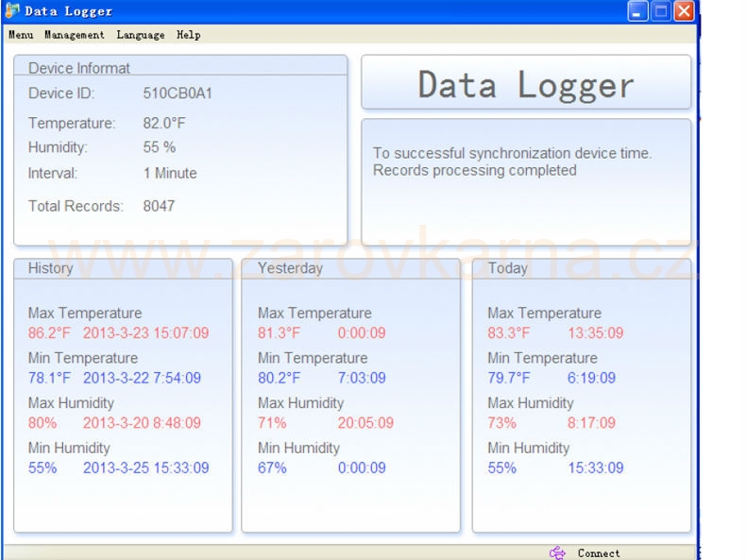Select Device ID value 510CB0A1
This screenshot has width=746, height=560.
(178, 93)
